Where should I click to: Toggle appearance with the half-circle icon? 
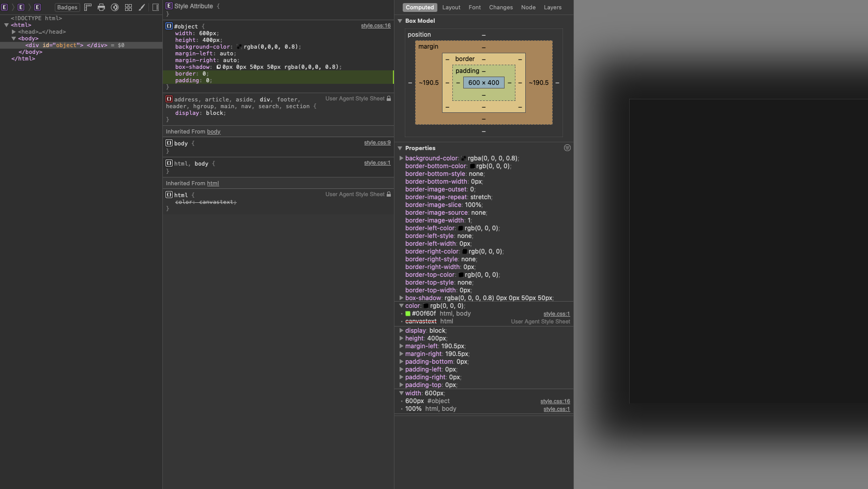[115, 7]
